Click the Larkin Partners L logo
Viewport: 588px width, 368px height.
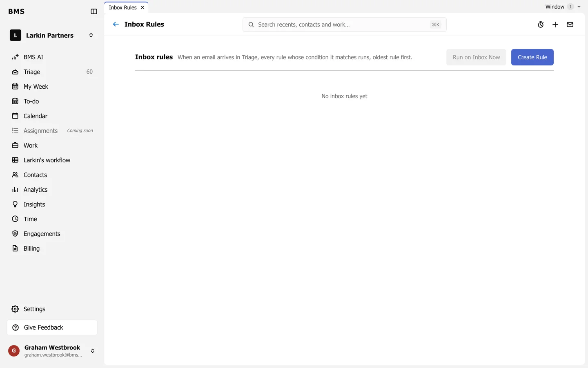click(x=16, y=36)
